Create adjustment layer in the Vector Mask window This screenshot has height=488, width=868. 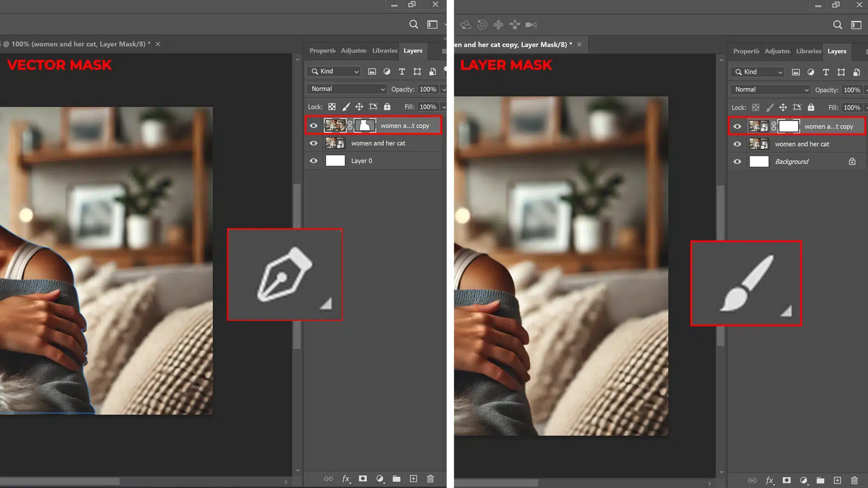[380, 479]
